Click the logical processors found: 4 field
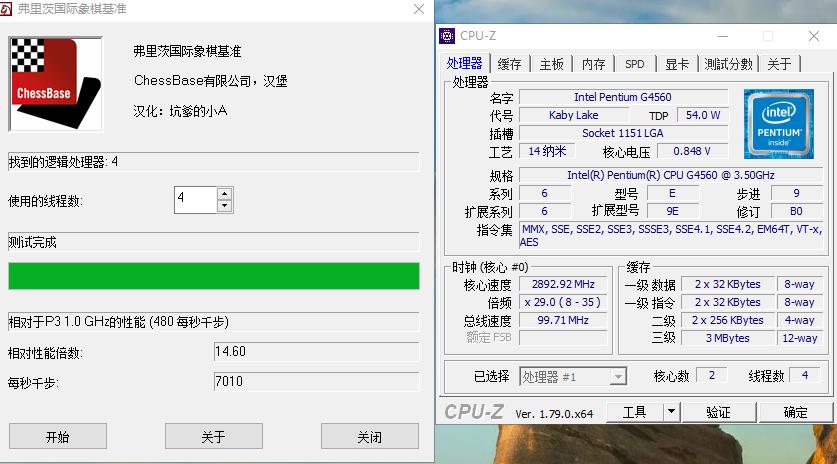 point(214,162)
